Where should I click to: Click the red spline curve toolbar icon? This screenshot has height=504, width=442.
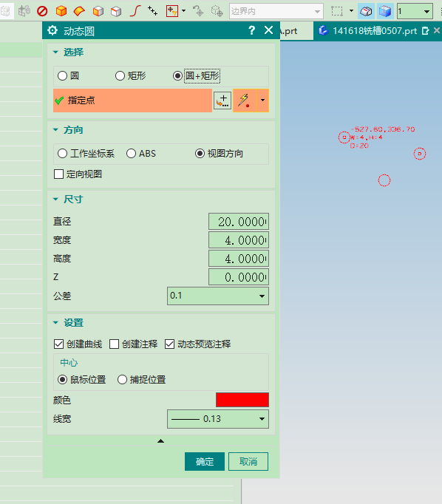(135, 11)
